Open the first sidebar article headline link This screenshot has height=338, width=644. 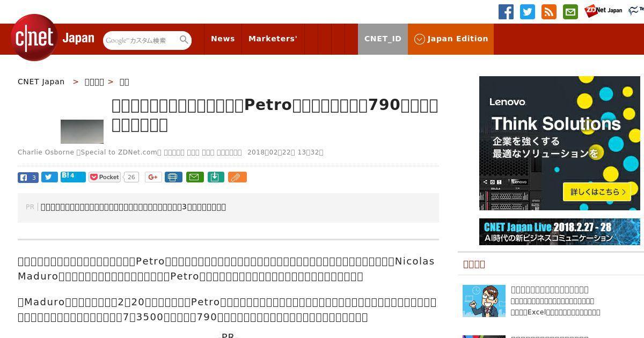(550, 290)
